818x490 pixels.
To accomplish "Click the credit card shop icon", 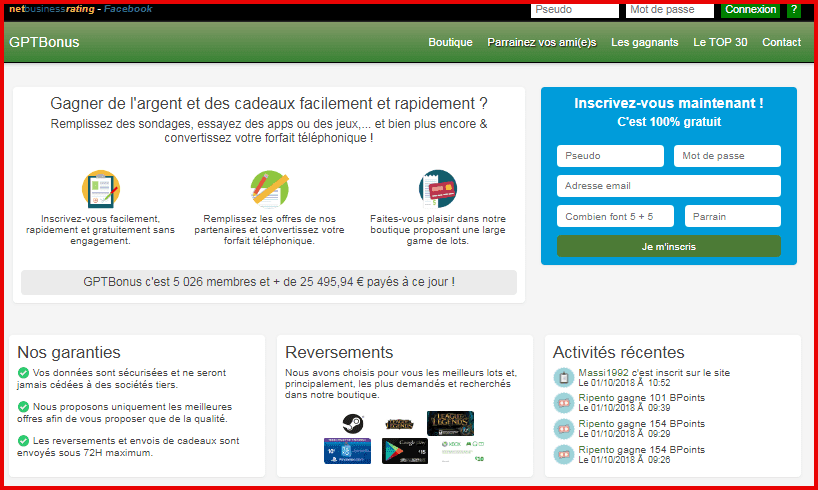I will [438, 189].
